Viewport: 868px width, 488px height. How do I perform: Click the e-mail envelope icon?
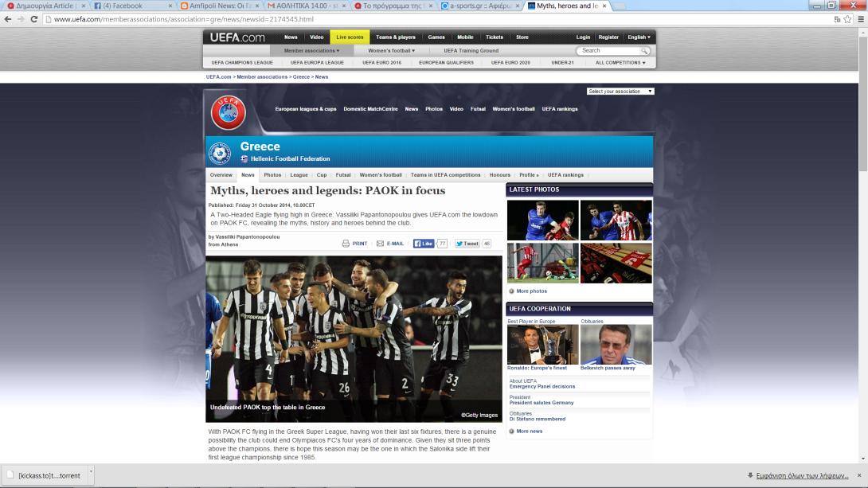(380, 244)
